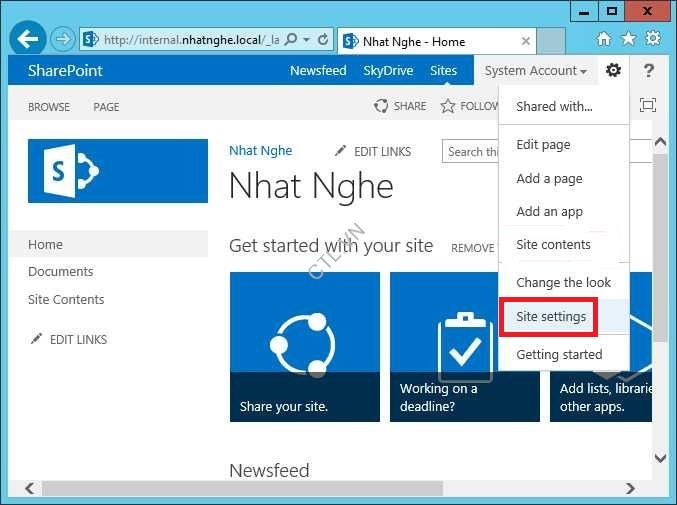
Task: Click the Refresh icon in address bar
Action: (x=323, y=40)
